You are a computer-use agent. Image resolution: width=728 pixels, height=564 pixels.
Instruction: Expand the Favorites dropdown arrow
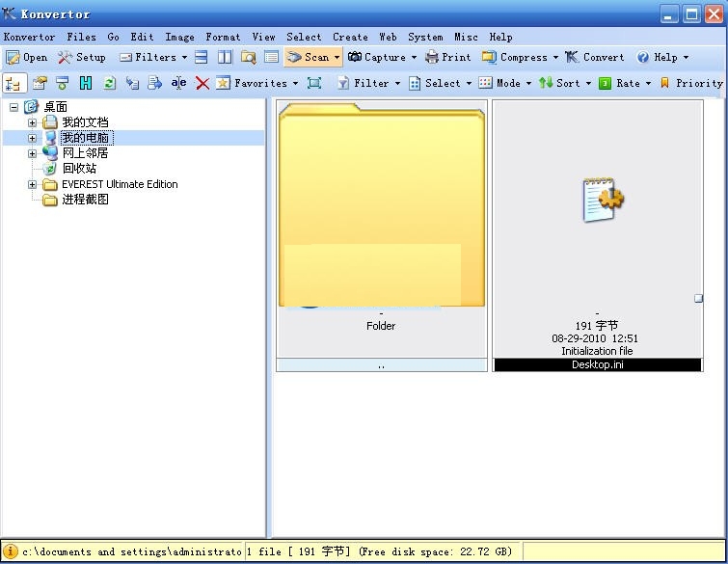pyautogui.click(x=295, y=84)
